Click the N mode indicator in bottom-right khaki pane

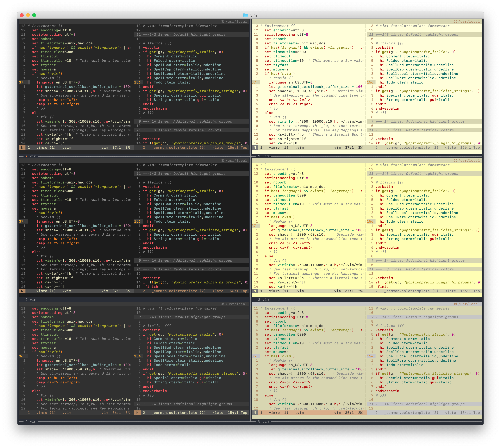coord(255,413)
